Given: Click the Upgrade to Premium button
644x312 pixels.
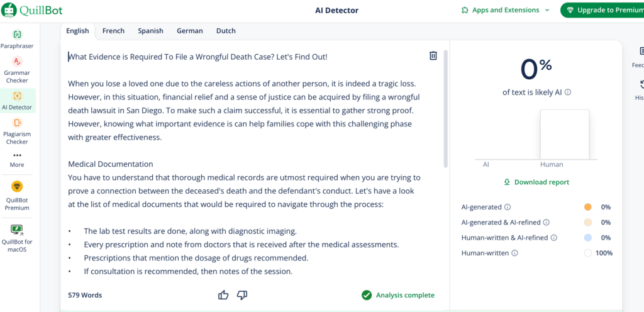Looking at the screenshot, I should point(602,10).
